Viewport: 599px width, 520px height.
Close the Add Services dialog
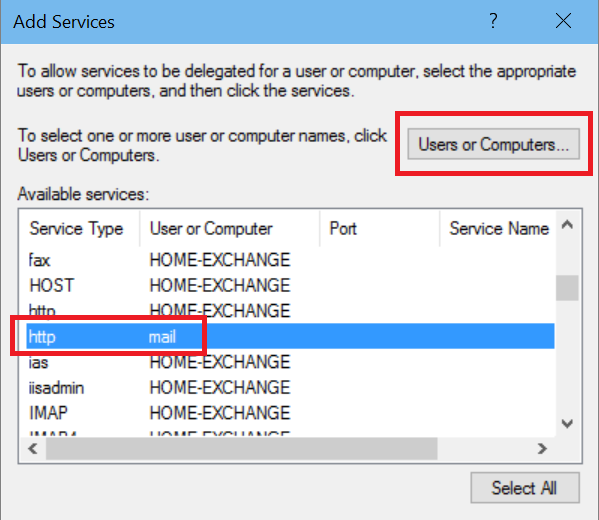click(x=563, y=21)
